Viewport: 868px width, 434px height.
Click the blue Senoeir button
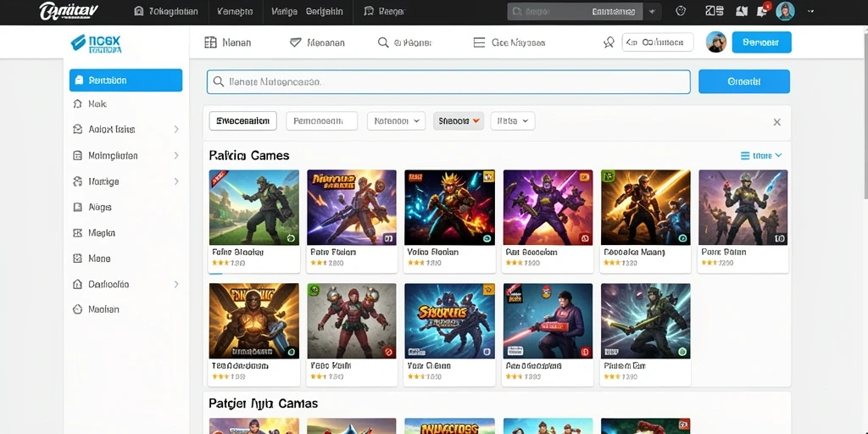click(761, 42)
